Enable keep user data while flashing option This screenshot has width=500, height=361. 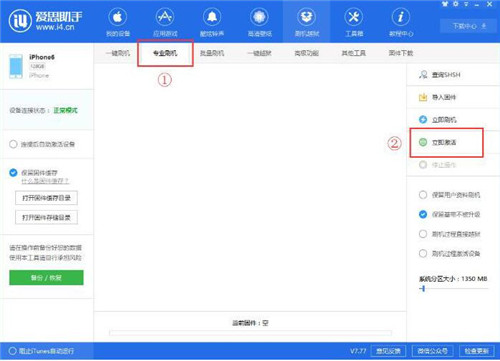423,195
